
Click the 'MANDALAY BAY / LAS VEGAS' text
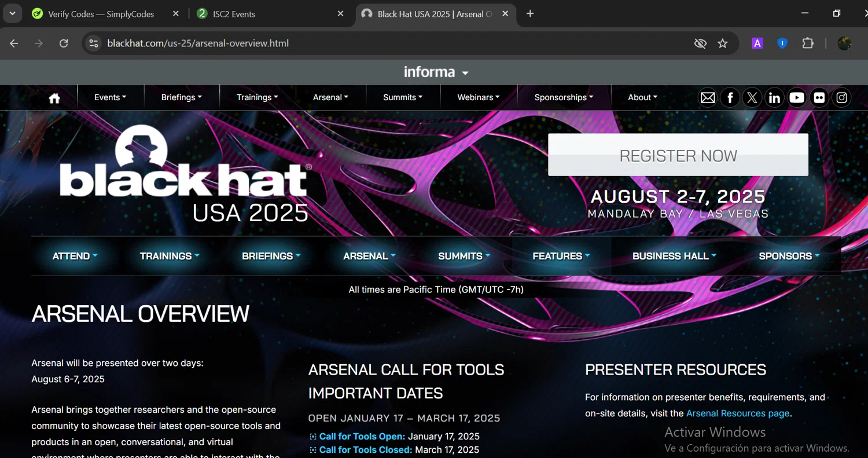tap(678, 214)
